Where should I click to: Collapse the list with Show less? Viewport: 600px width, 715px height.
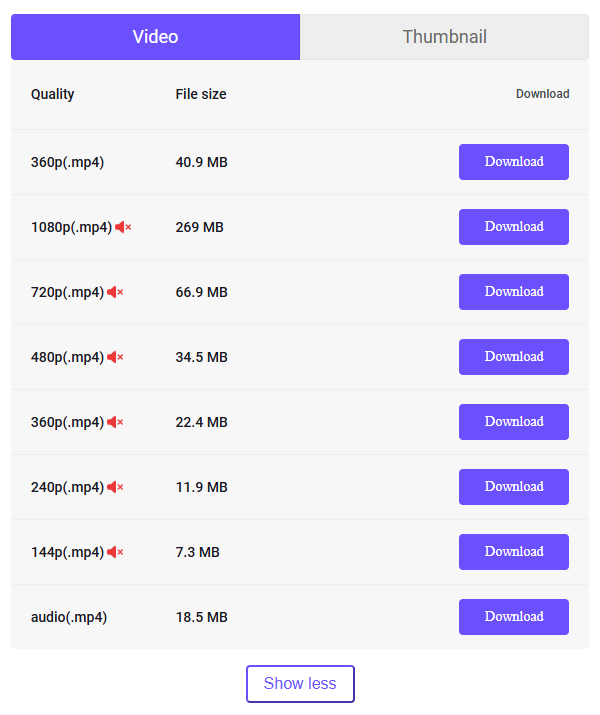point(300,684)
